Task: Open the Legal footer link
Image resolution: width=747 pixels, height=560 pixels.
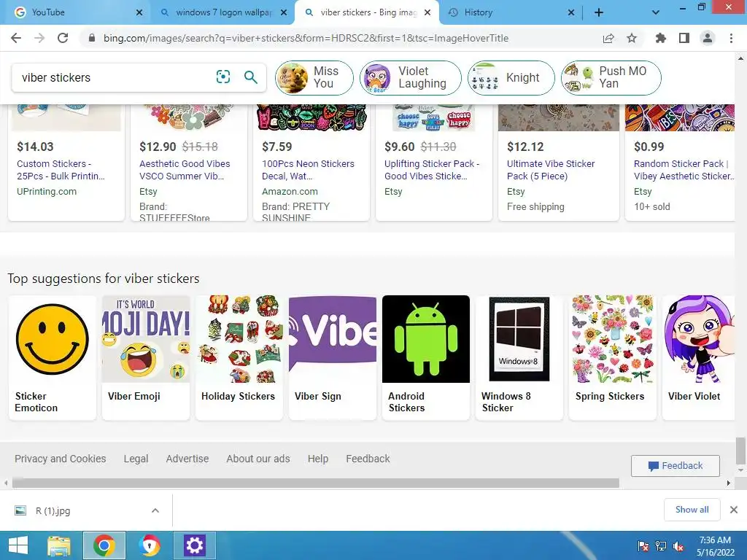Action: (136, 459)
